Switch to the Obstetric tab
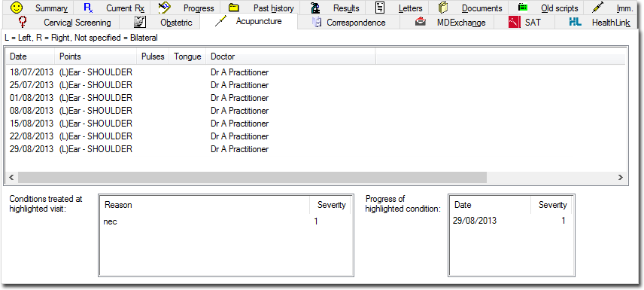The height and width of the screenshot is (290, 644). [159, 22]
